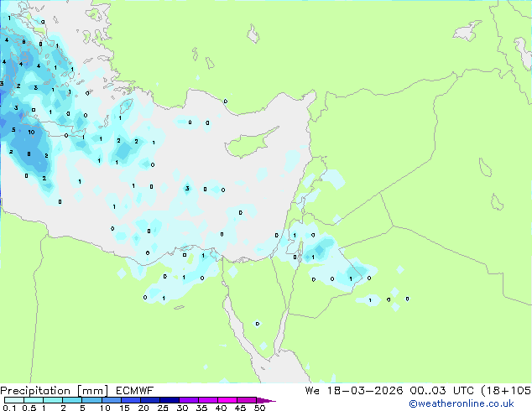Pick the 40–45 mm magenta legend swatch
The height and width of the screenshot is (411, 532).
pos(227,400)
